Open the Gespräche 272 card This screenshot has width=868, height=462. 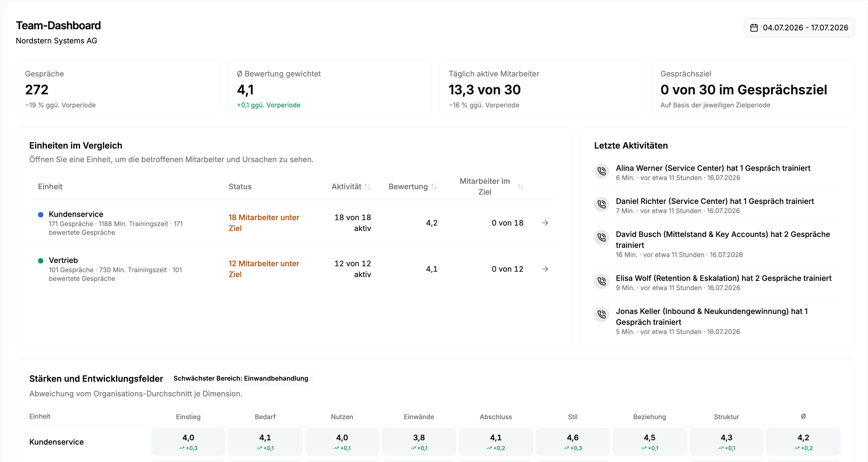click(117, 89)
